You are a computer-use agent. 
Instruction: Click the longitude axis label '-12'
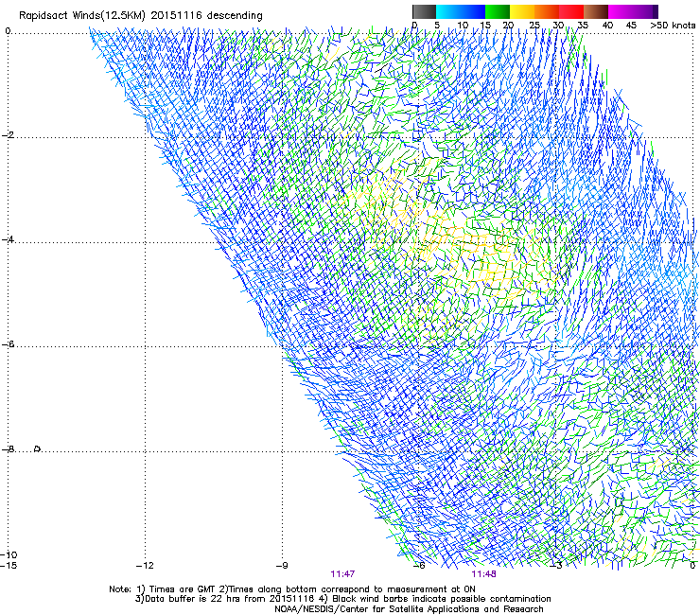(x=145, y=566)
